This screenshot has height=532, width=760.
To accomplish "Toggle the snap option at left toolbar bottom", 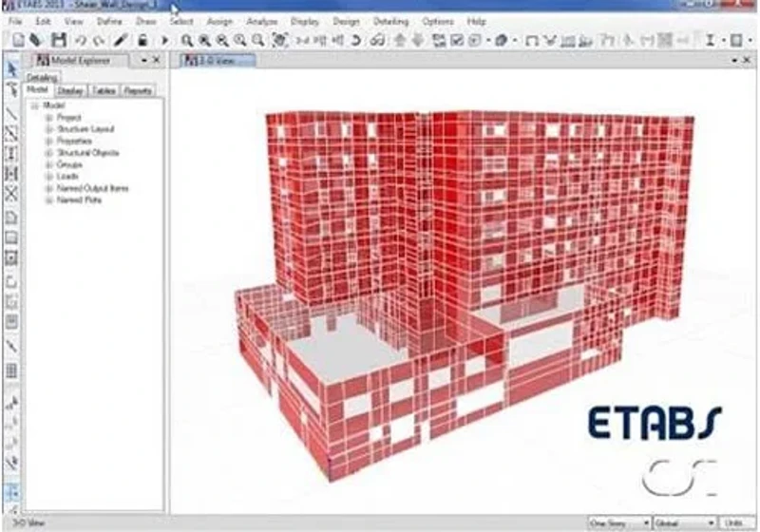I will [11, 492].
